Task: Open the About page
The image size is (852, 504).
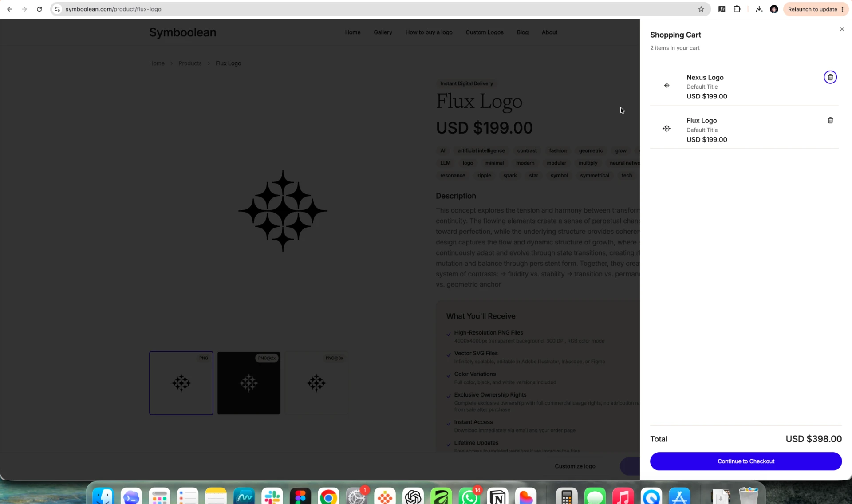Action: tap(549, 32)
